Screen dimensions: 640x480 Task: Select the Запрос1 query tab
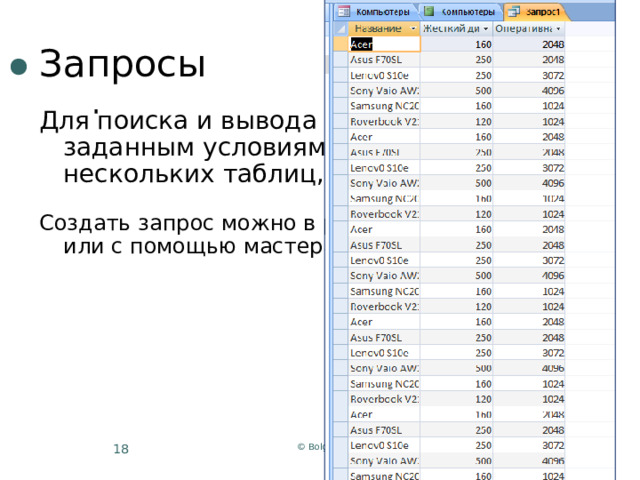coord(536,12)
